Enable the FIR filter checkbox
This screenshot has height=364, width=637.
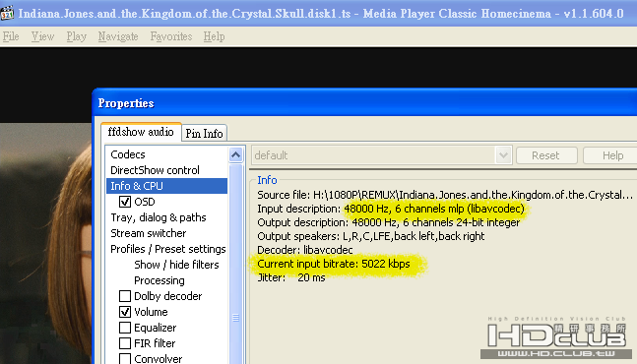point(125,343)
